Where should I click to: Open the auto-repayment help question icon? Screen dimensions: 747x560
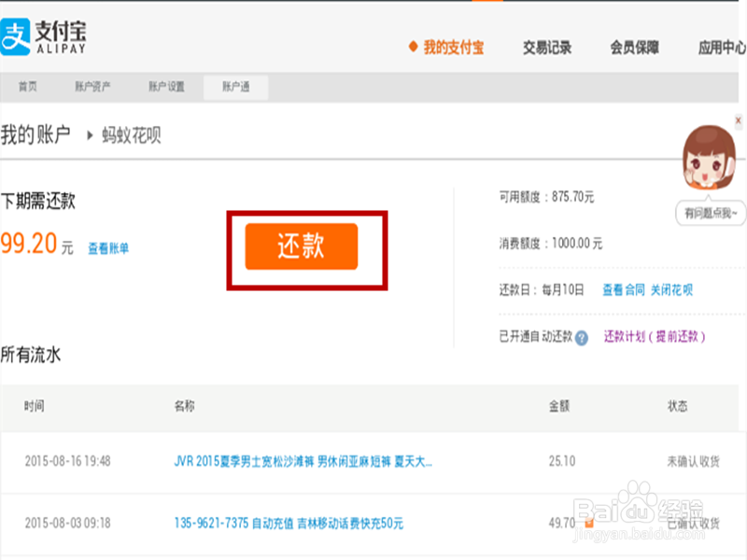(x=581, y=338)
